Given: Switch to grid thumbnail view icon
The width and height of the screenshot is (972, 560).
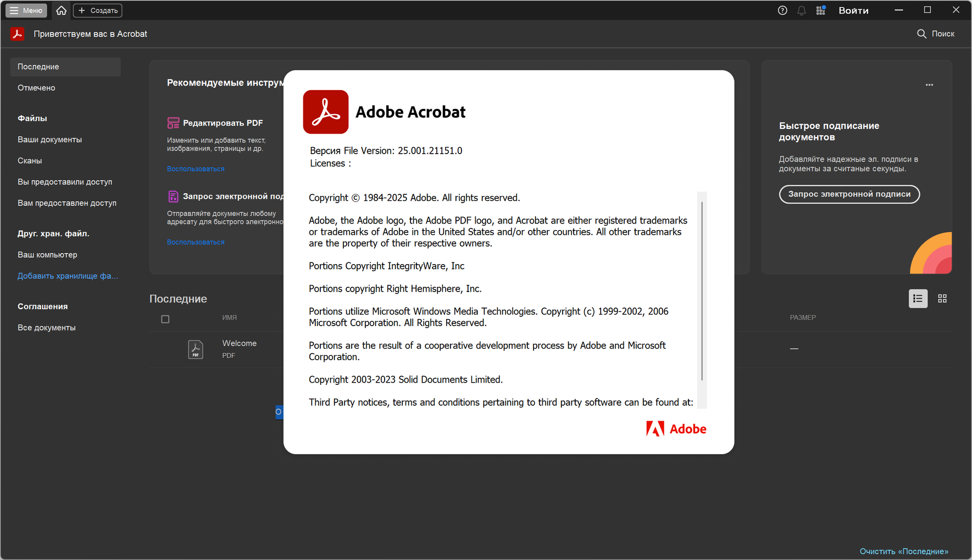Looking at the screenshot, I should (942, 299).
